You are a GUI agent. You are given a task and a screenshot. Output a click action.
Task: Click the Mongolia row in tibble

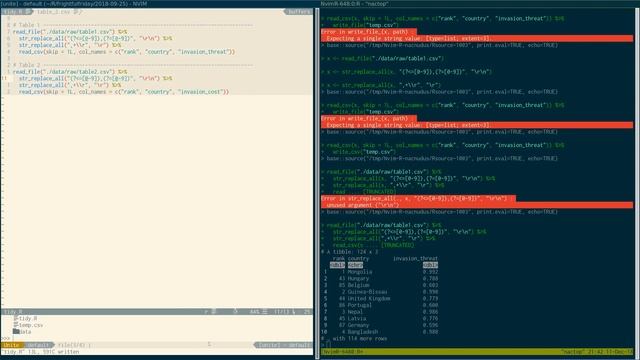(x=380, y=272)
